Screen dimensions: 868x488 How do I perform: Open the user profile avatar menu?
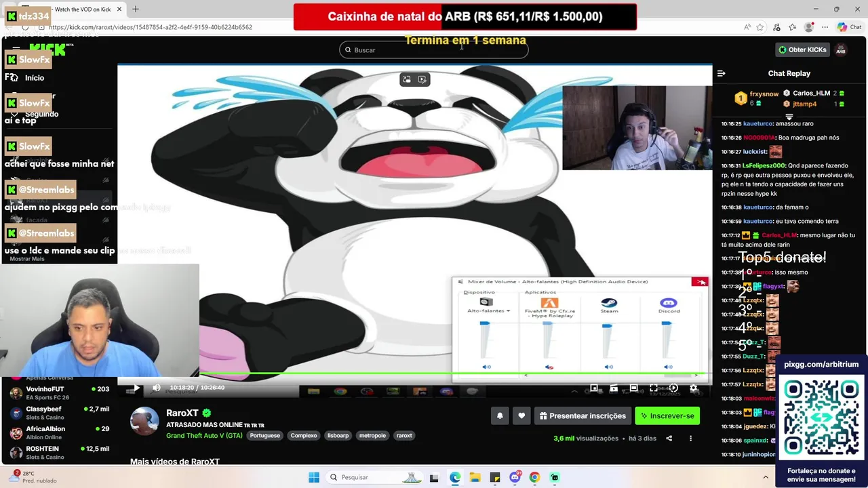click(841, 49)
